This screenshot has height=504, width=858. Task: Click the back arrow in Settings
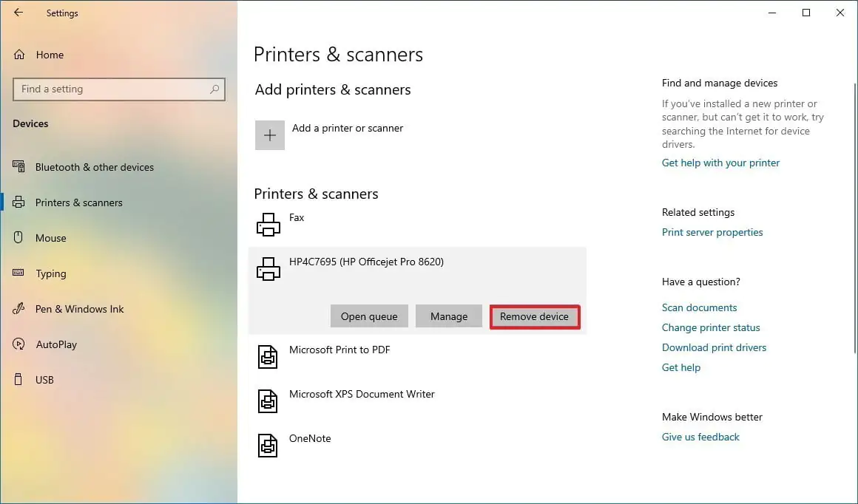pyautogui.click(x=18, y=13)
